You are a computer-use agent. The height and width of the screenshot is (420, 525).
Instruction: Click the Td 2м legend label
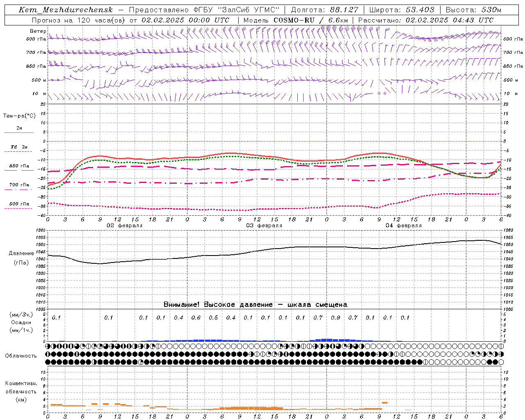click(x=19, y=147)
